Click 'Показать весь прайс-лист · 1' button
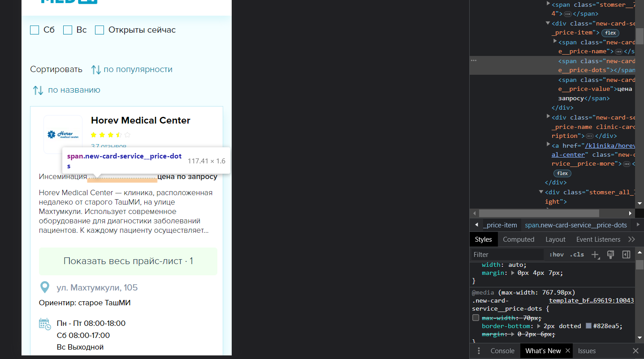This screenshot has height=359, width=644. (128, 261)
